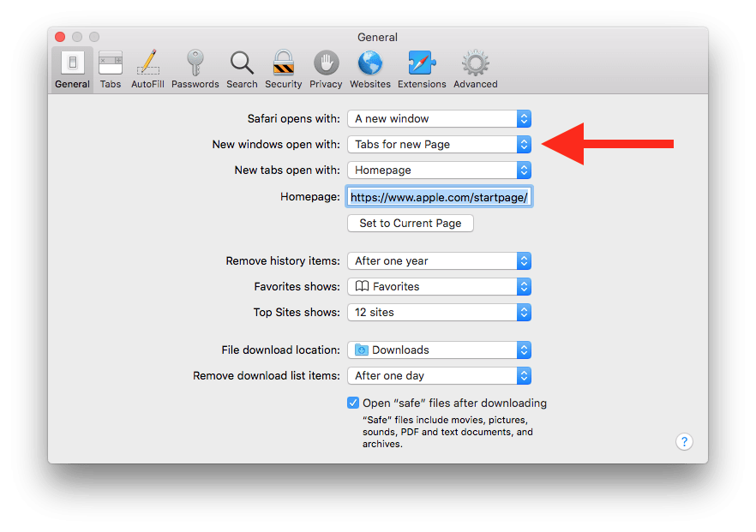Open the File download location dropdown

(x=439, y=350)
